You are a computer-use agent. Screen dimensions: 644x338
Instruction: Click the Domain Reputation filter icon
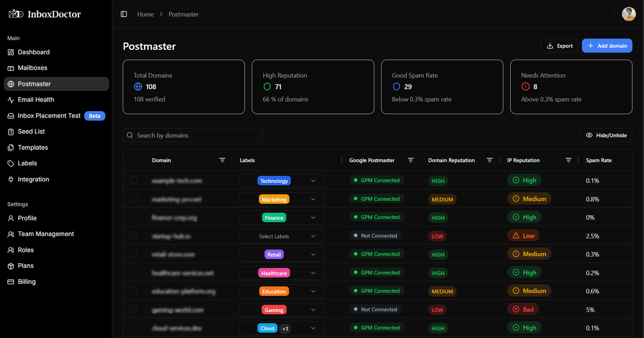[x=489, y=160]
